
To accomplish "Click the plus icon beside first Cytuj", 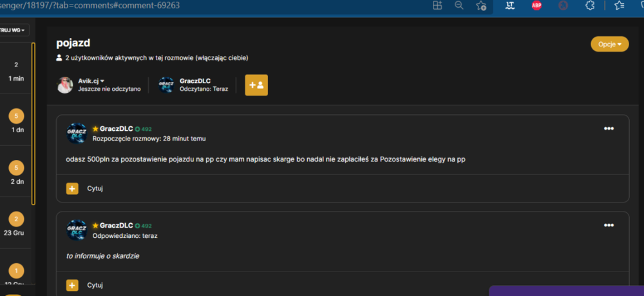I will (x=72, y=189).
